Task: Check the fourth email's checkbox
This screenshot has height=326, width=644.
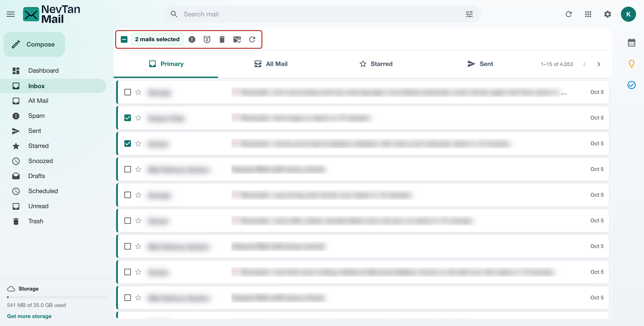Action: coord(127,169)
